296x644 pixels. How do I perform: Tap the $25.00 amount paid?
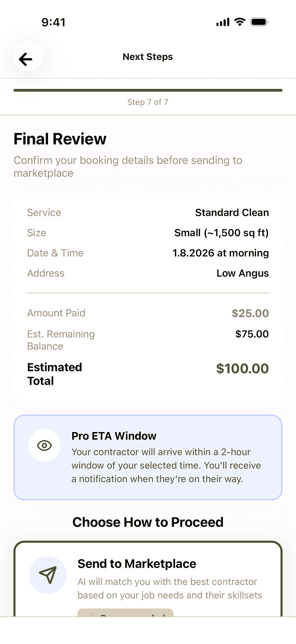tap(250, 313)
